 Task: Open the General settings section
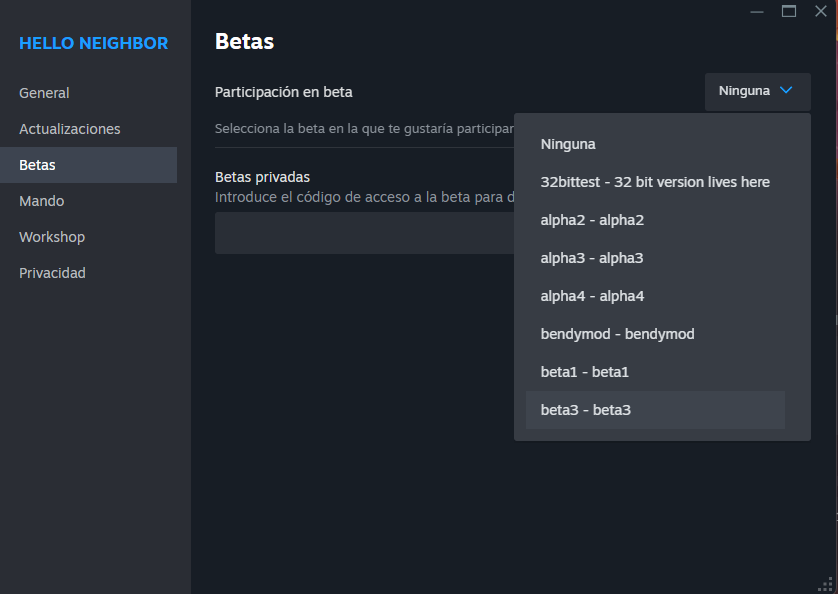point(44,93)
